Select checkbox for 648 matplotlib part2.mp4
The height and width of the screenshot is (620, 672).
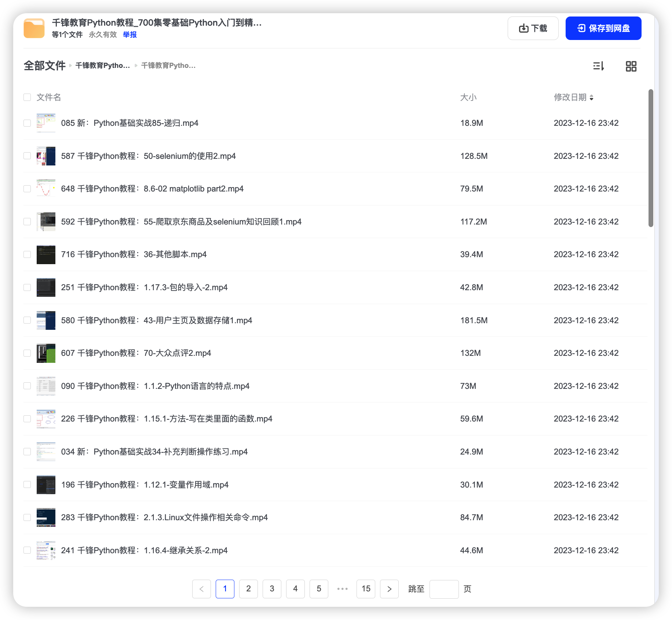(x=27, y=189)
